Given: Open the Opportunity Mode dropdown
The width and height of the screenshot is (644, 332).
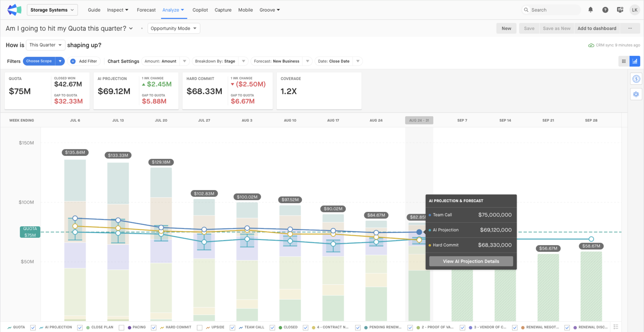Looking at the screenshot, I should pyautogui.click(x=174, y=28).
